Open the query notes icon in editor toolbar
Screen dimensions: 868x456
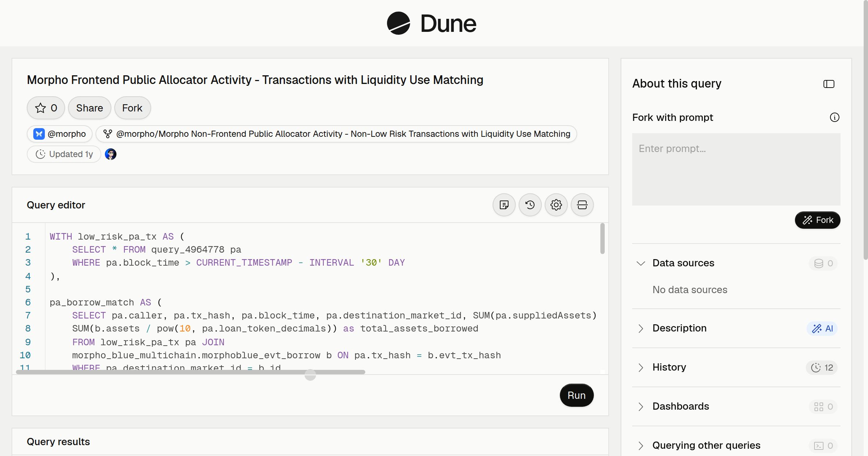tap(504, 205)
